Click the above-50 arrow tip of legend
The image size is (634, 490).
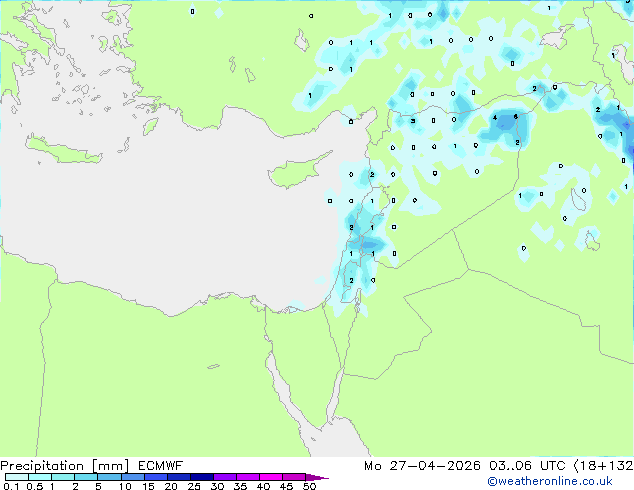(x=317, y=477)
